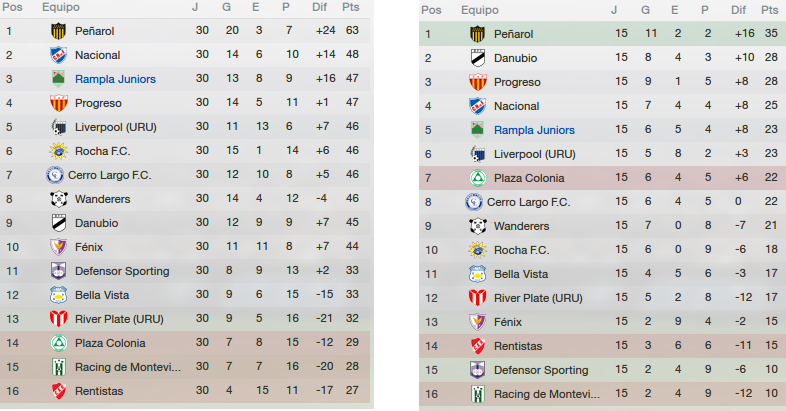Click Pos column header in right table

pos(431,10)
